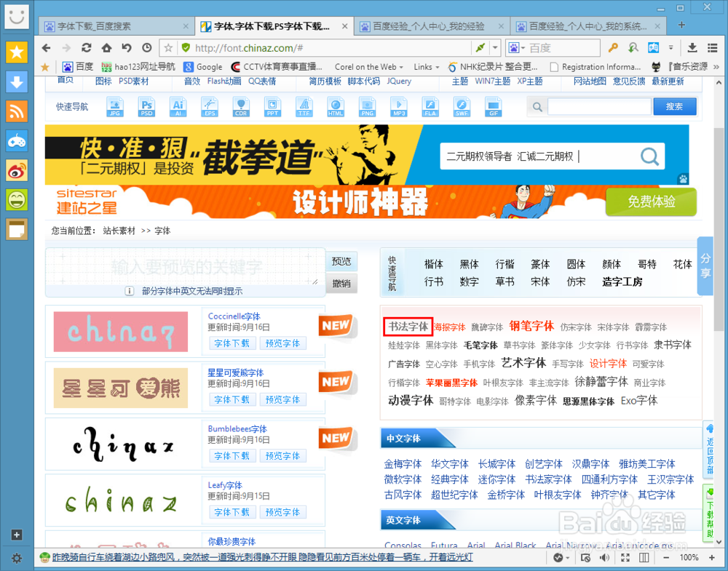Open browsing history clock icon
The image size is (728, 571).
(147, 48)
